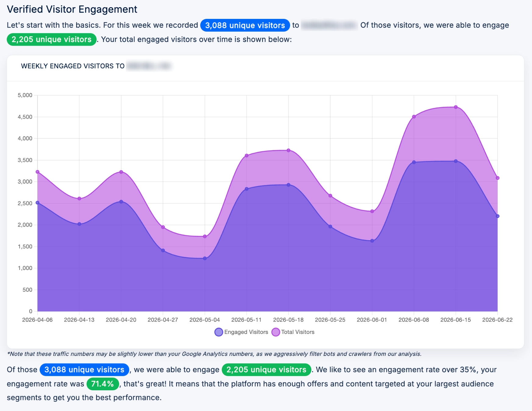Click the 2026-04-20 x-axis date label
The width and height of the screenshot is (532, 411).
(121, 320)
